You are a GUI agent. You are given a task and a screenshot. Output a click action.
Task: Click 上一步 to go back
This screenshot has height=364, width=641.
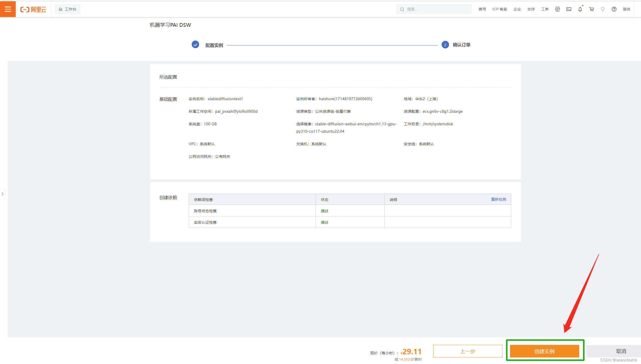[468, 351]
